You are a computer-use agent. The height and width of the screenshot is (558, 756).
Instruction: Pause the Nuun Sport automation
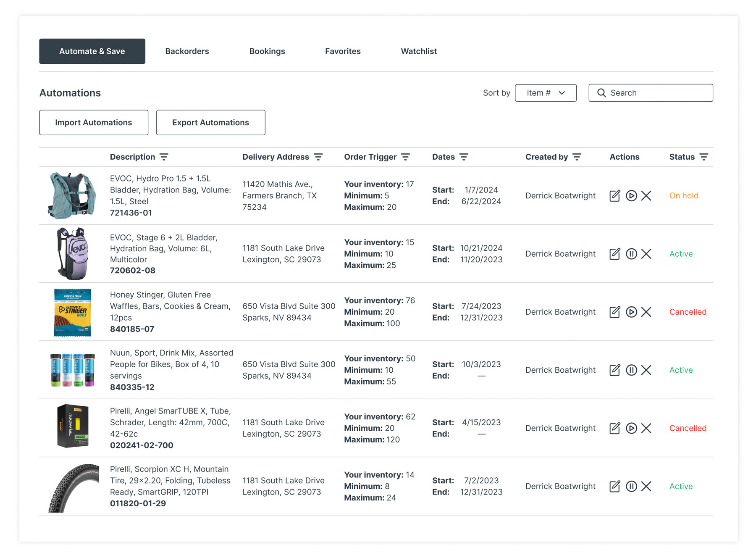(631, 370)
